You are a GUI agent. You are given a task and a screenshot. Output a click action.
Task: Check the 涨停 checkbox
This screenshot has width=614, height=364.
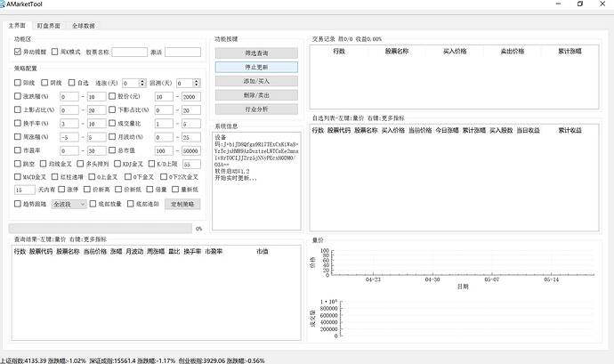click(61, 190)
